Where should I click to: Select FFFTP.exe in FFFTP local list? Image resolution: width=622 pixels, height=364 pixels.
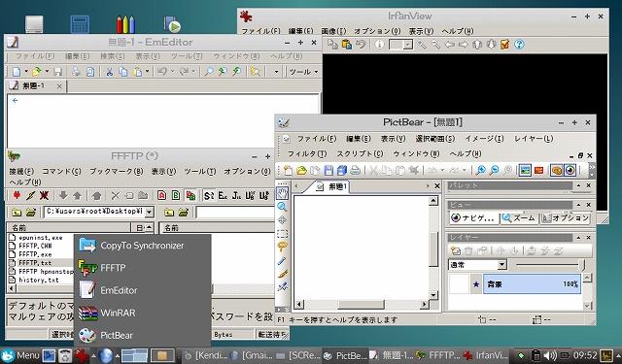pos(35,254)
